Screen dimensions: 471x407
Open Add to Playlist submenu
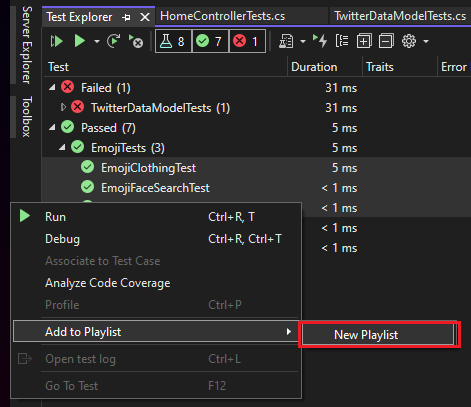click(156, 331)
